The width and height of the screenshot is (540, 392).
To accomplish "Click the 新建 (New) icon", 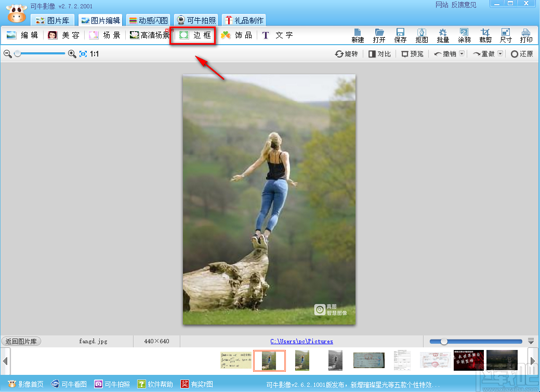I will [358, 36].
